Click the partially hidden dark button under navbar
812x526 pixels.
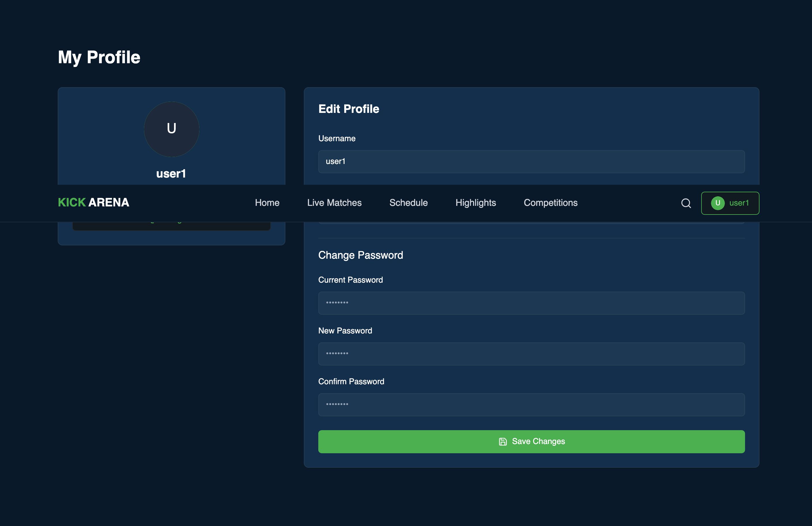click(171, 226)
